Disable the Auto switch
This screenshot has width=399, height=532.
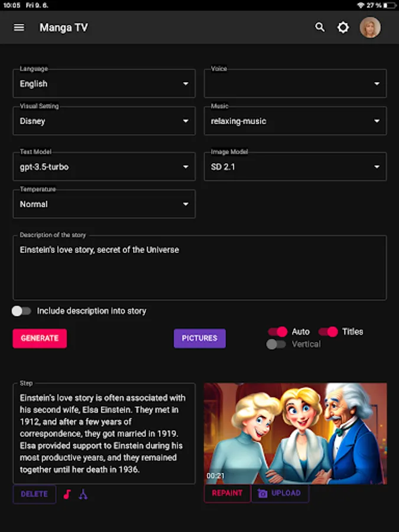[x=278, y=332]
